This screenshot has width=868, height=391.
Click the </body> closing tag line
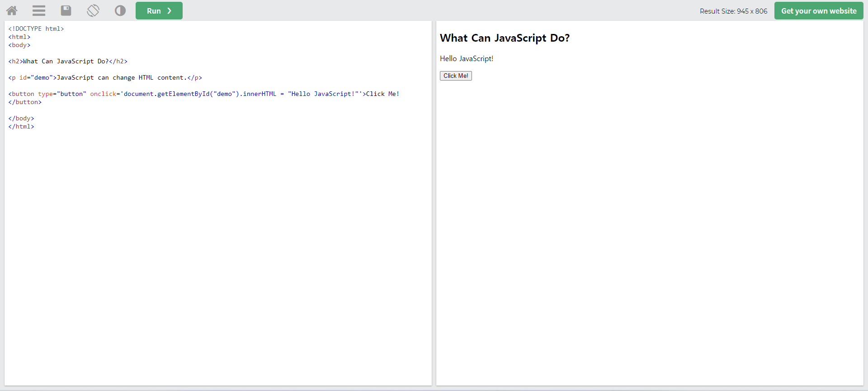[x=21, y=118]
